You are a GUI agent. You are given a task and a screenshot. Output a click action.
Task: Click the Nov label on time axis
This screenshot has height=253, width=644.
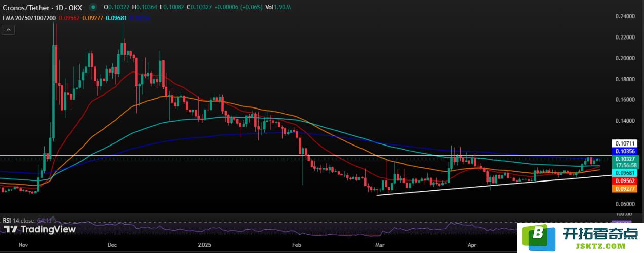click(x=24, y=244)
